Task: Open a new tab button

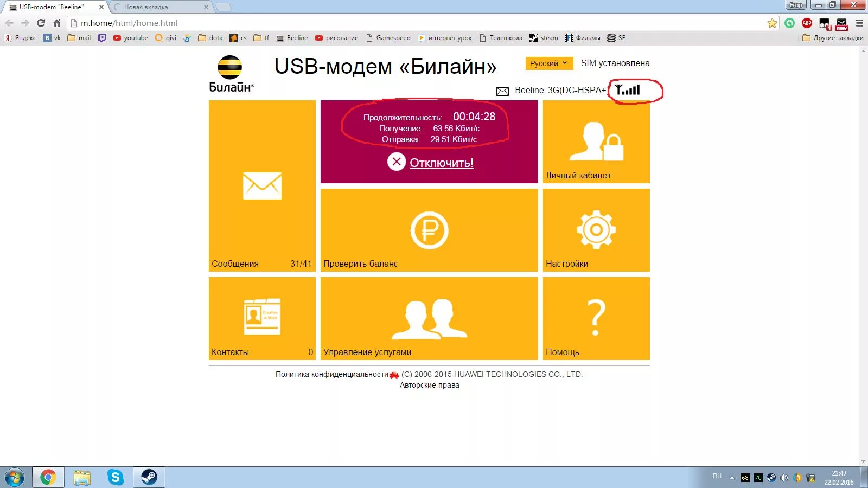Action: [x=223, y=7]
